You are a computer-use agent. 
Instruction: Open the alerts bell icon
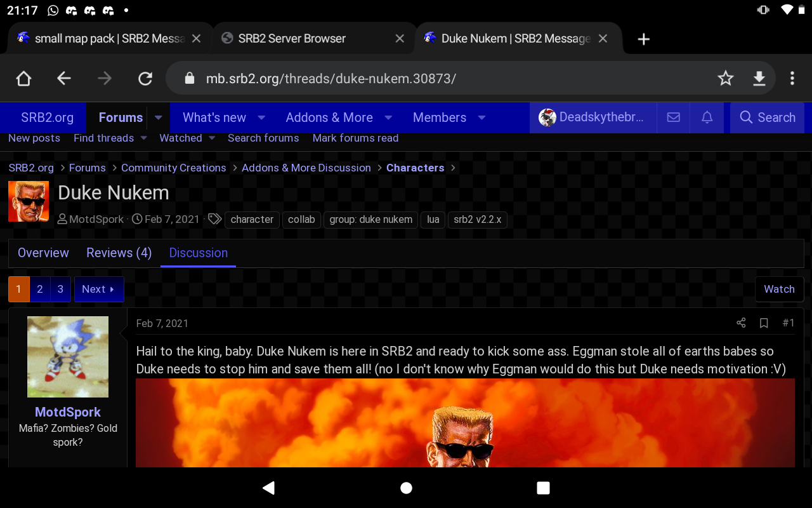707,117
